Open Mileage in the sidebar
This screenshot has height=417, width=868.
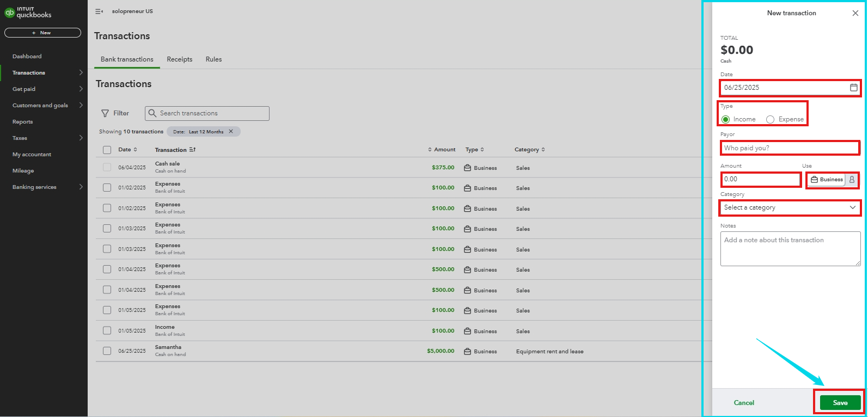click(x=23, y=170)
